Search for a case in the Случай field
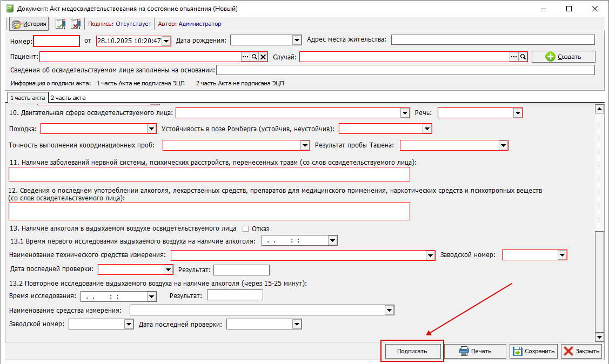The width and height of the screenshot is (609, 364). tap(523, 57)
